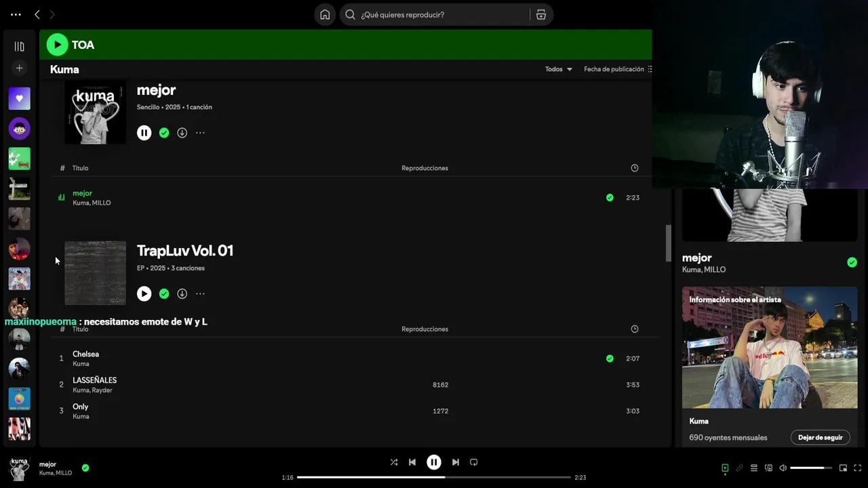The width and height of the screenshot is (868, 488).
Task: Toggle saved checkmark for TrapLuv Vol. 01
Action: 164,293
